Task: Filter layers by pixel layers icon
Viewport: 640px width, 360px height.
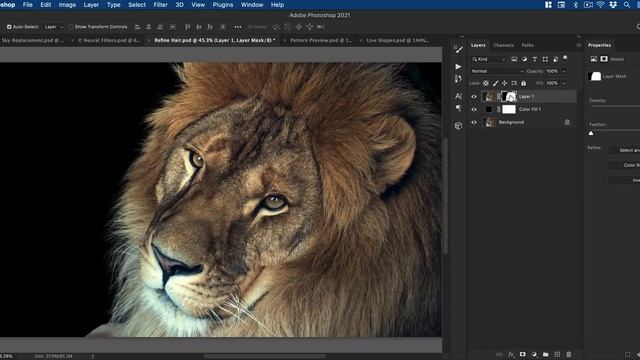Action: [514, 59]
